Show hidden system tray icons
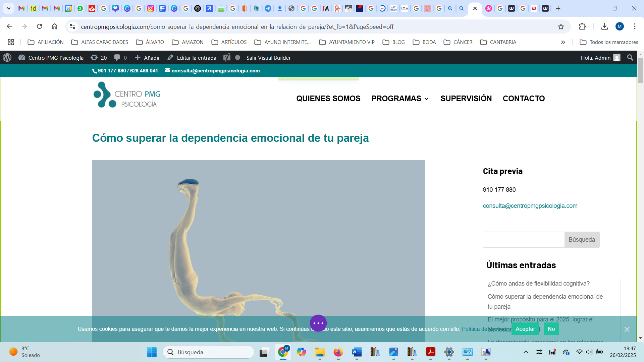This screenshot has width=644, height=362. click(x=526, y=352)
